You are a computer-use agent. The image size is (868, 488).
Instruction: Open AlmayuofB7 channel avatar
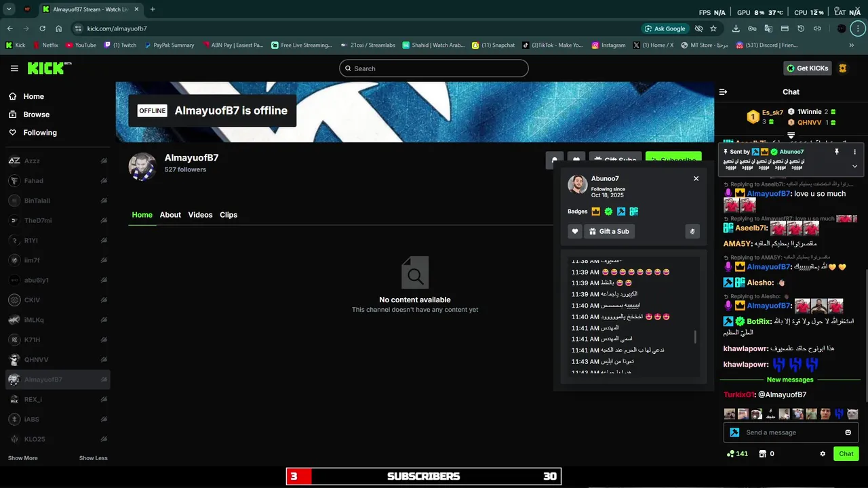[x=142, y=167]
